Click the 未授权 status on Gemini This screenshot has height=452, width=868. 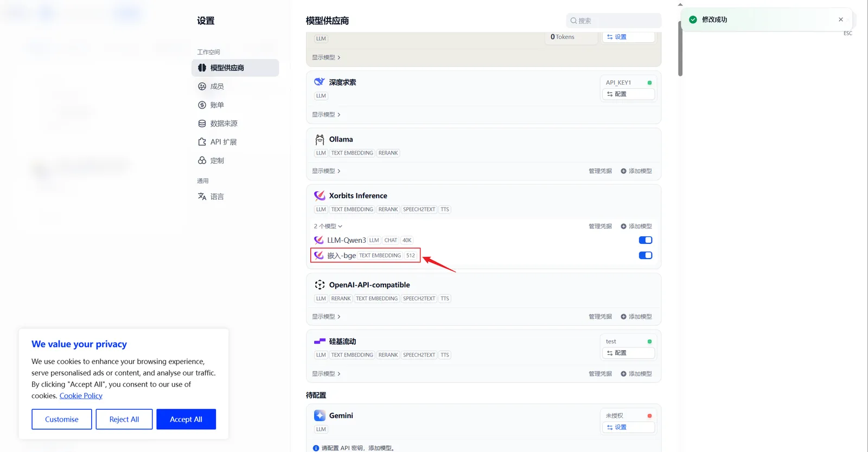coord(615,416)
